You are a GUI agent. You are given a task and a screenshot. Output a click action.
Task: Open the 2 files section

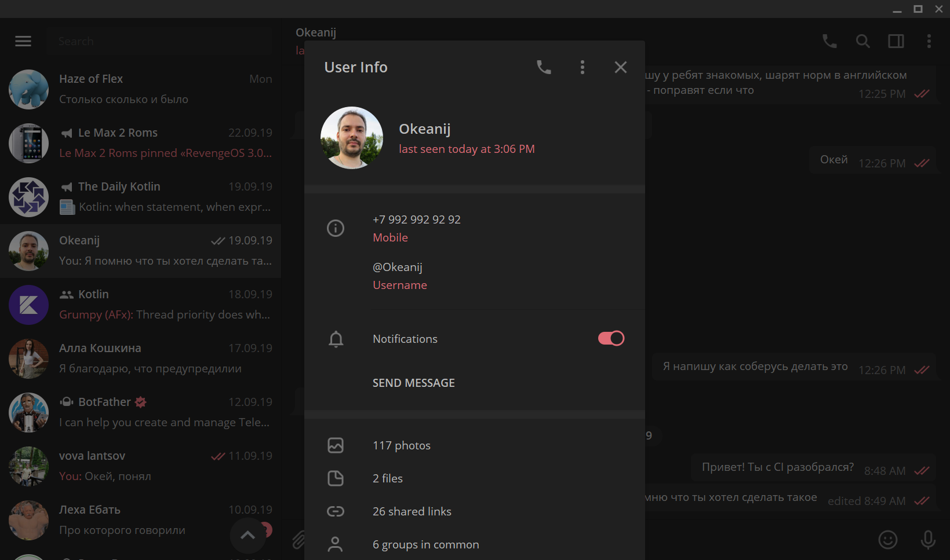point(387,478)
